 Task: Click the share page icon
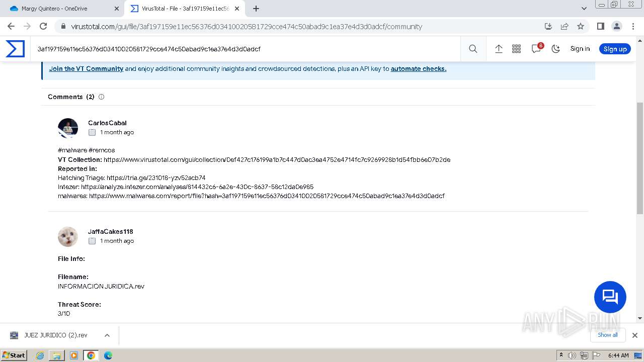click(565, 26)
